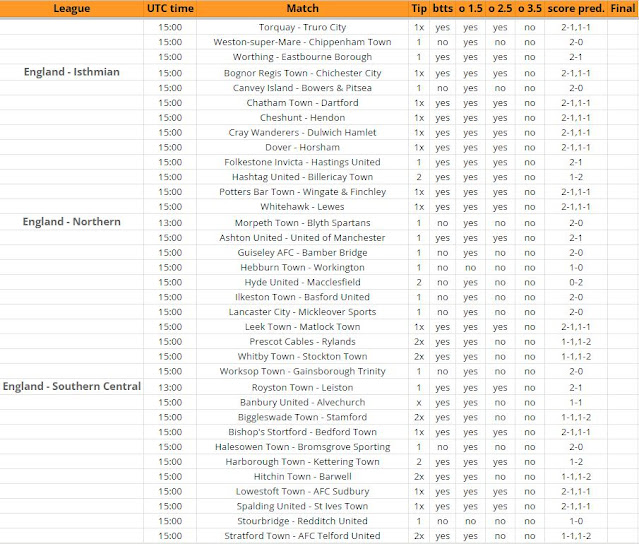This screenshot has width=639, height=544.
Task: Open Weston-super-Mare - Chippenham Town match
Action: [x=302, y=42]
